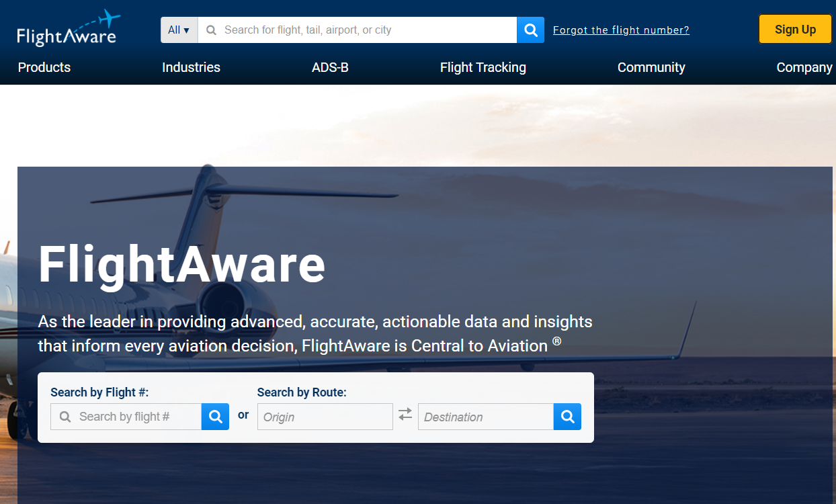
Task: Click the yellow Sign Up button
Action: tap(795, 30)
